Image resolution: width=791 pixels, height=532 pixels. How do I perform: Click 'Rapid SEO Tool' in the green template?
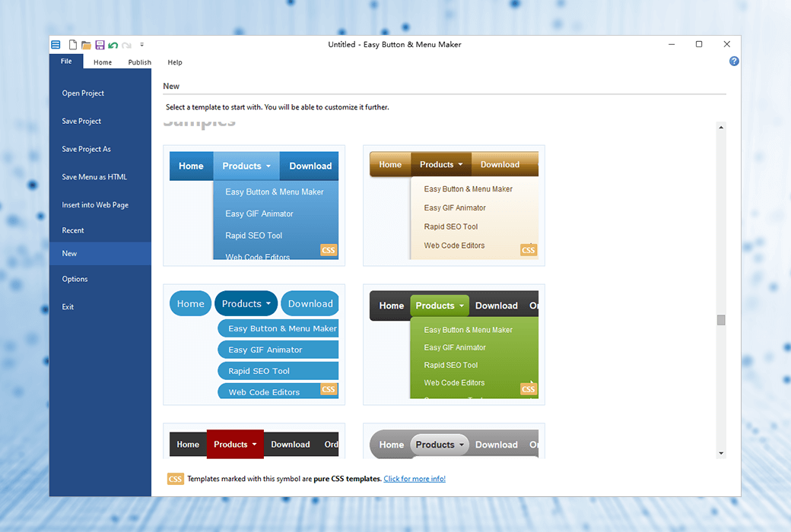click(450, 365)
